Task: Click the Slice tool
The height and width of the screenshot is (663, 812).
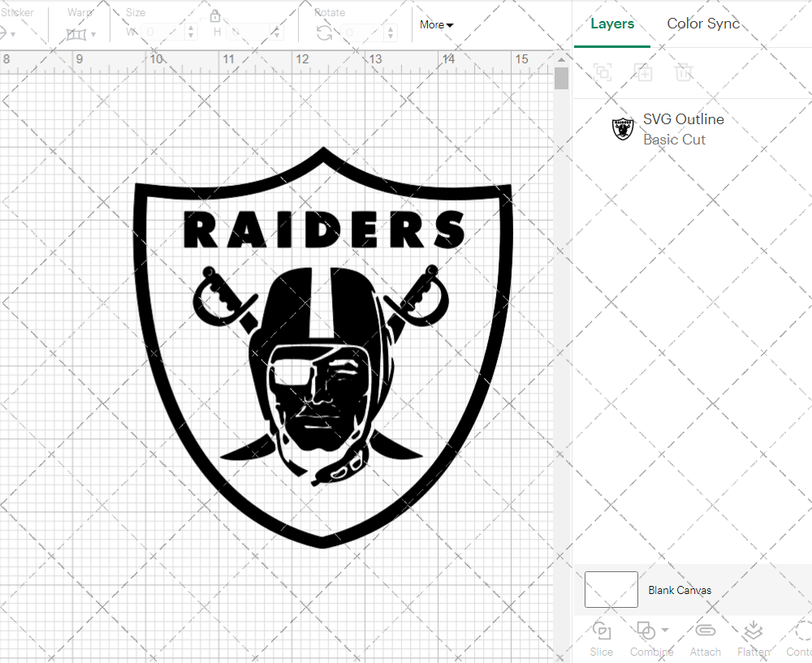Action: click(x=601, y=639)
